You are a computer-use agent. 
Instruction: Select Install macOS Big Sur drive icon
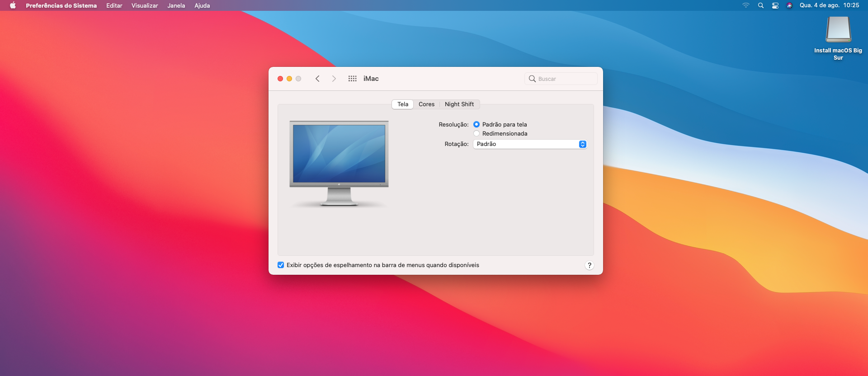coord(838,29)
